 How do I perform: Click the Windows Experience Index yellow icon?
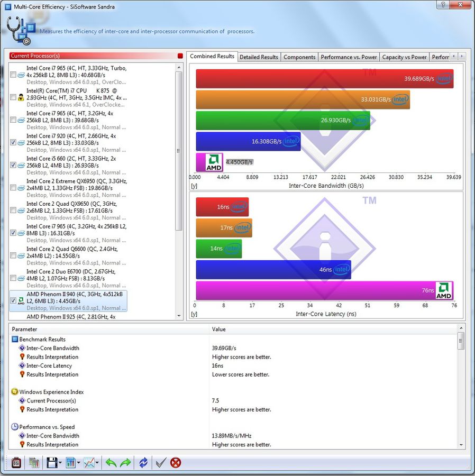tap(15, 391)
